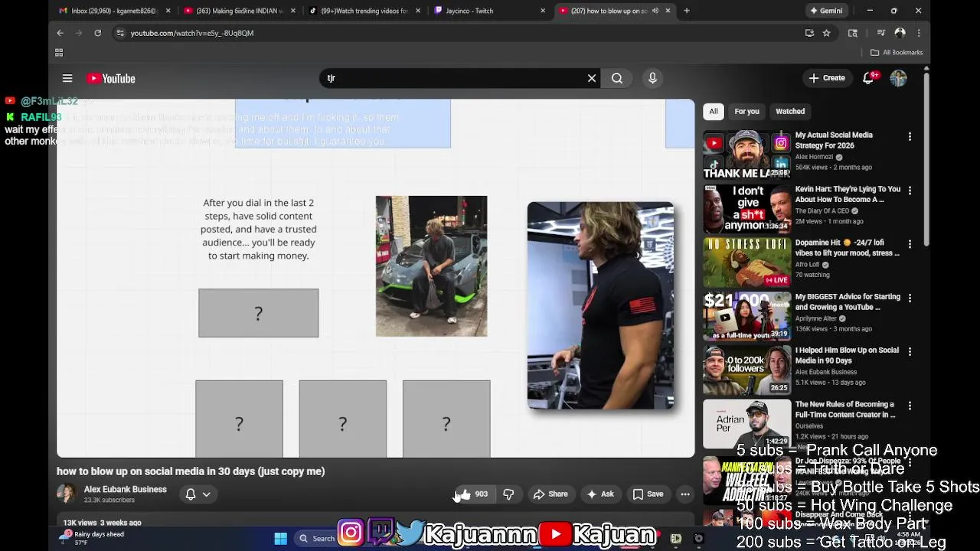Open YouTube notifications bell
980x551 pixels.
[868, 78]
